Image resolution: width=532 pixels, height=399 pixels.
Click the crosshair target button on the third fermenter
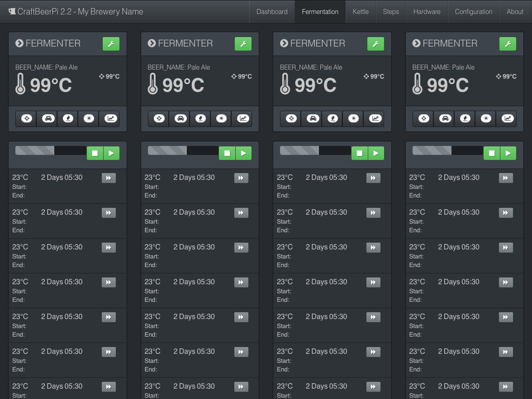pyautogui.click(x=291, y=118)
